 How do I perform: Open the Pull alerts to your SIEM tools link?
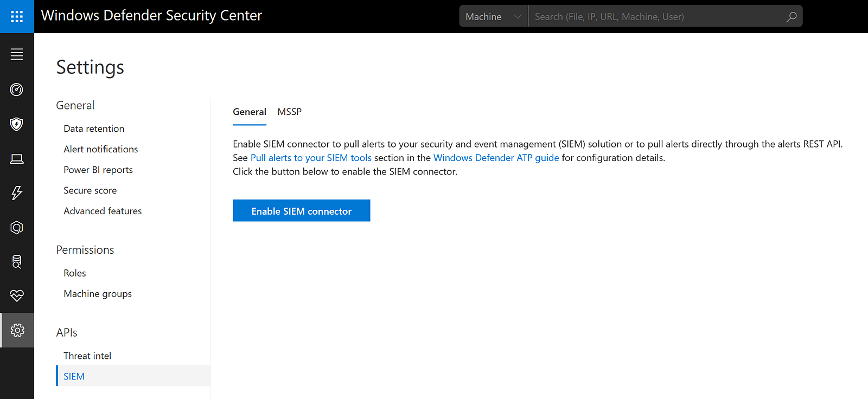[x=311, y=158]
